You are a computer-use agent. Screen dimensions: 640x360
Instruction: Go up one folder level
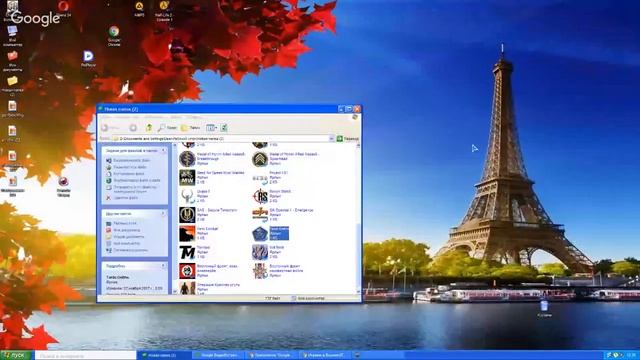tap(149, 128)
